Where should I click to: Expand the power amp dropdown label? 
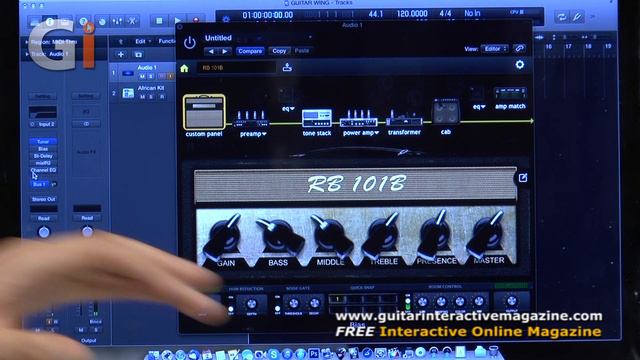361,133
